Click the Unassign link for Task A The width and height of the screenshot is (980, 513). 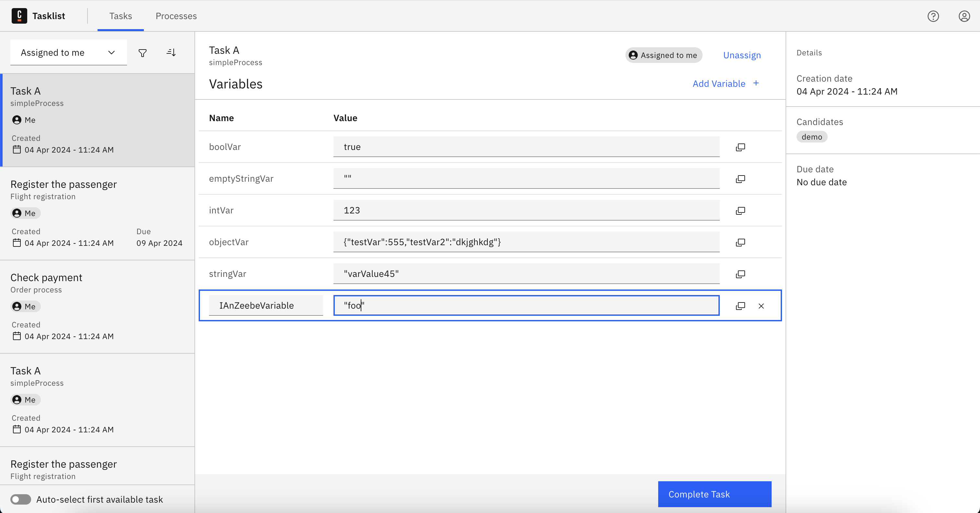click(742, 55)
